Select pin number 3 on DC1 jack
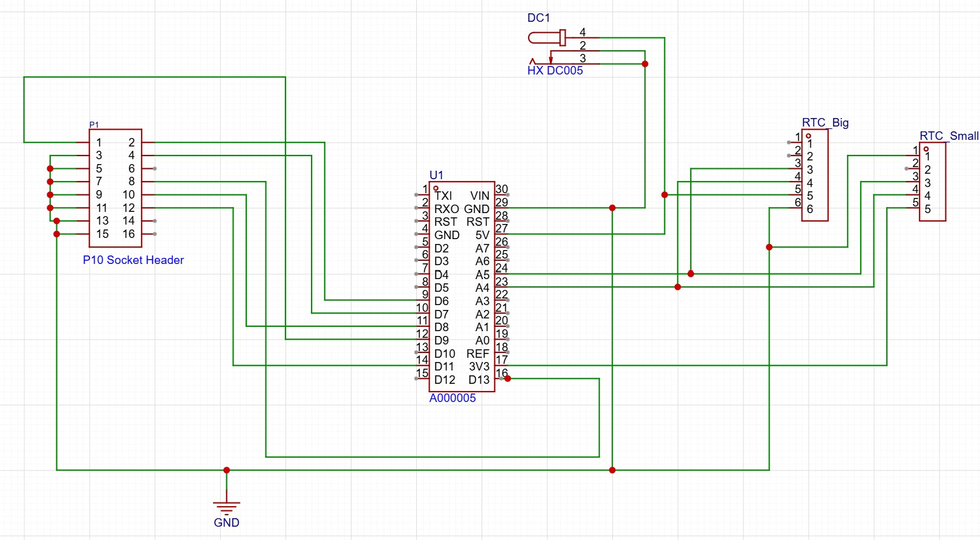Viewport: 980px width, 540px height. [x=583, y=58]
